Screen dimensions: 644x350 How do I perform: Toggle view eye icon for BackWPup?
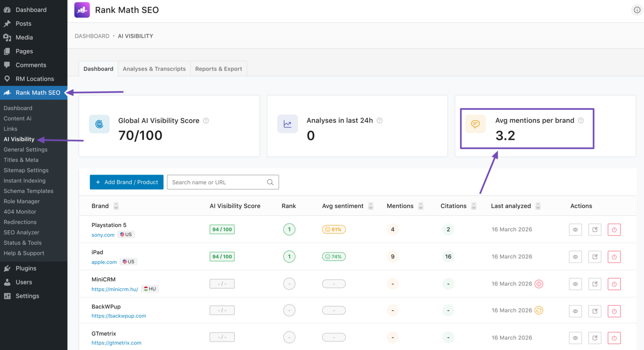click(x=575, y=311)
